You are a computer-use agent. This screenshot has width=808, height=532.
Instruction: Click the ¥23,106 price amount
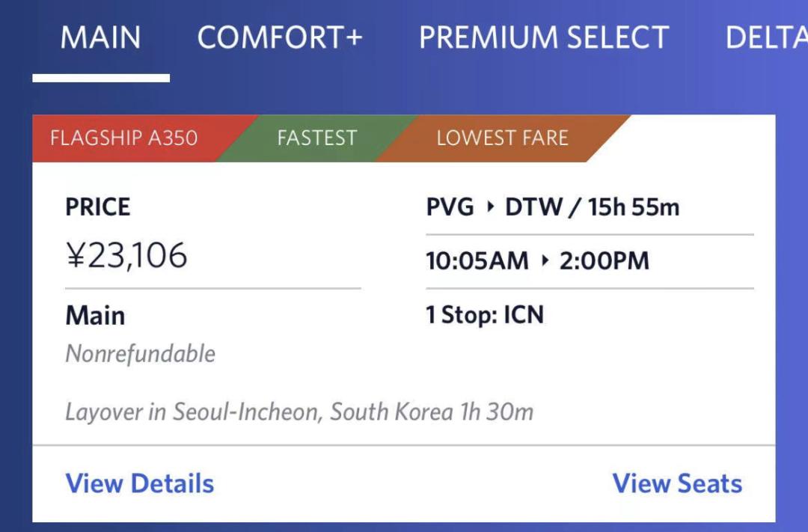pyautogui.click(x=126, y=255)
